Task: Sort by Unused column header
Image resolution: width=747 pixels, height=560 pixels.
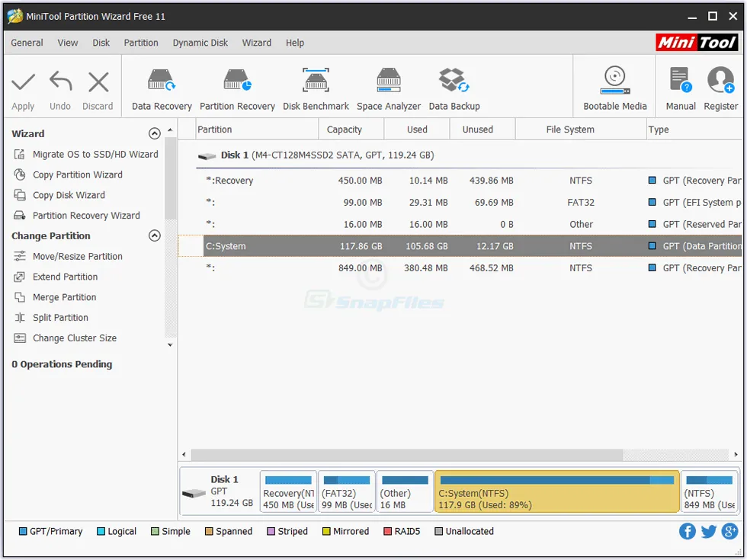Action: coord(483,130)
